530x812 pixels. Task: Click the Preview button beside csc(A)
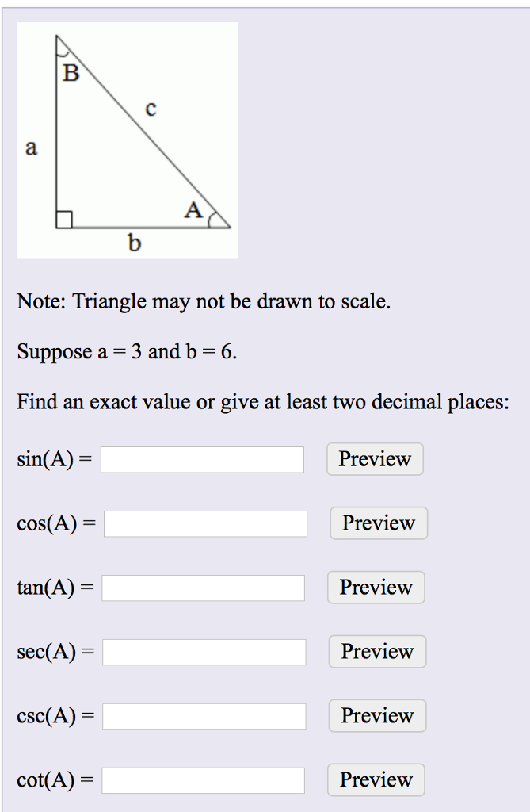(x=377, y=716)
